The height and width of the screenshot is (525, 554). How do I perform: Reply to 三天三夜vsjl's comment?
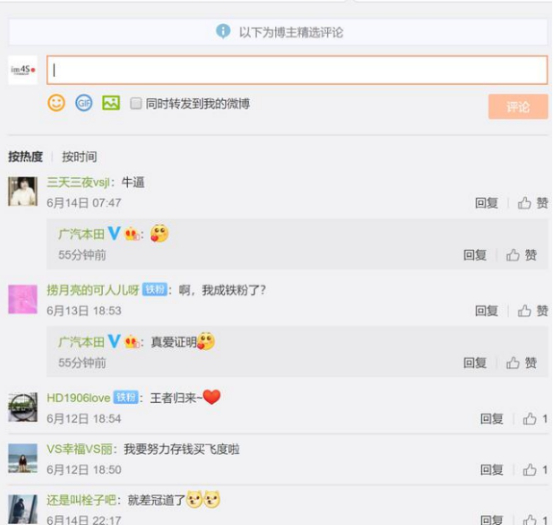(487, 203)
